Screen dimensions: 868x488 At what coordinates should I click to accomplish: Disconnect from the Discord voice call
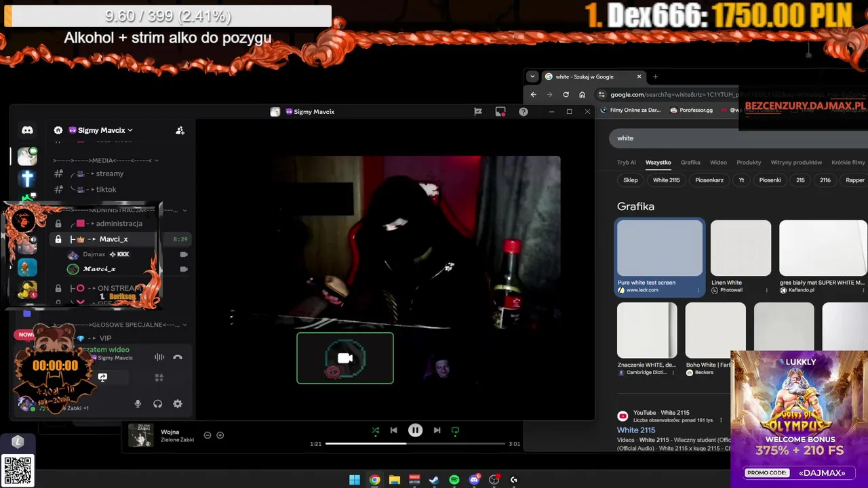[x=178, y=357]
